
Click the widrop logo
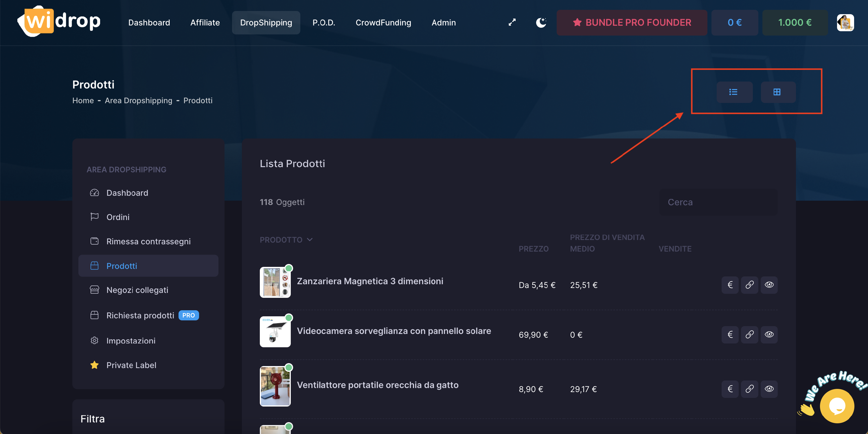(x=59, y=21)
